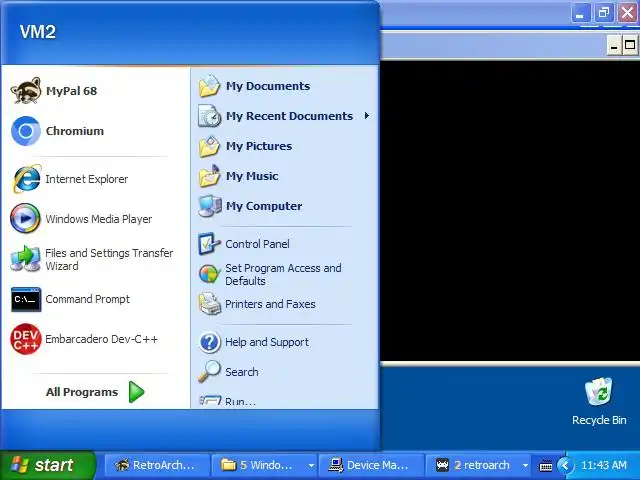640x480 pixels.
Task: Open MyPal 68 raccoon icon
Action: point(26,91)
